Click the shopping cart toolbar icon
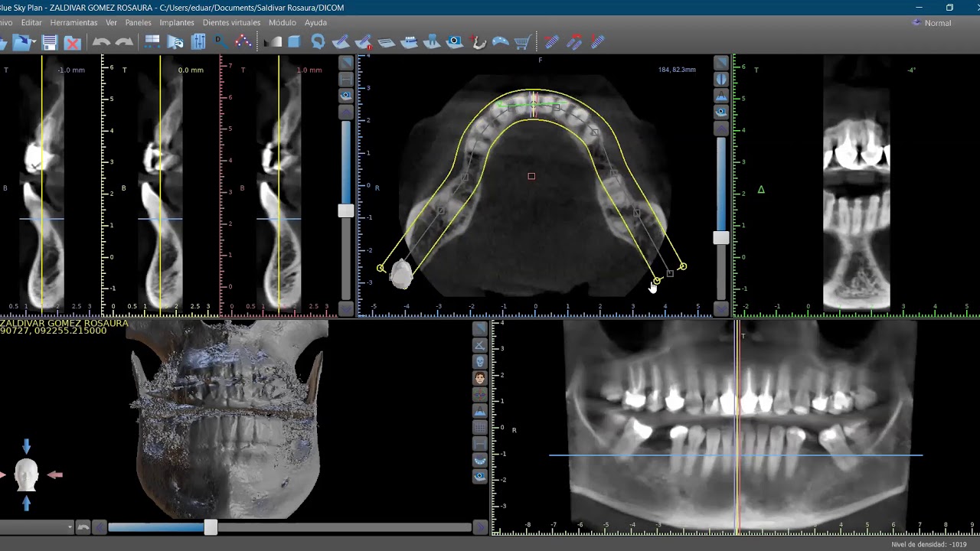Screen dimensions: 980x551 (x=523, y=42)
